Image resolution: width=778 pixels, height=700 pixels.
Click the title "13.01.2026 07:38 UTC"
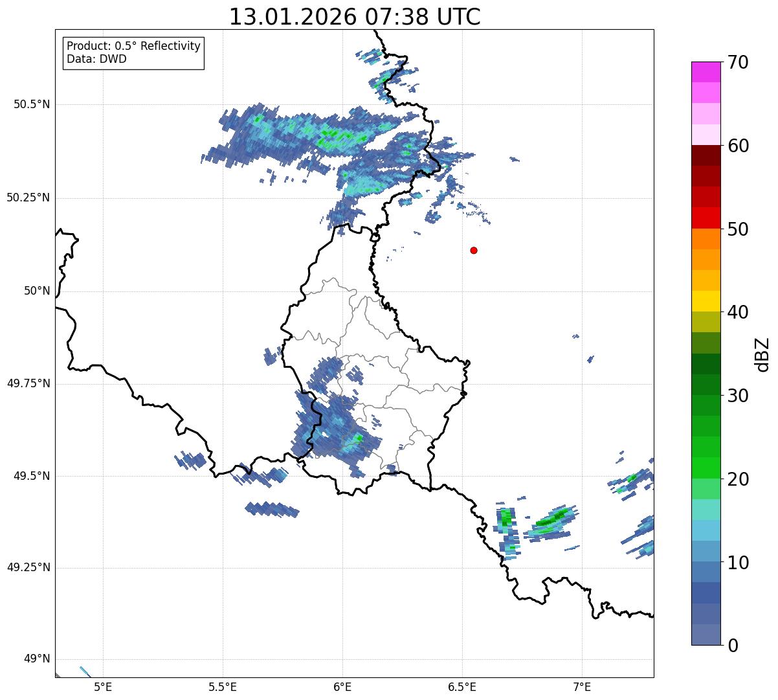(x=355, y=17)
